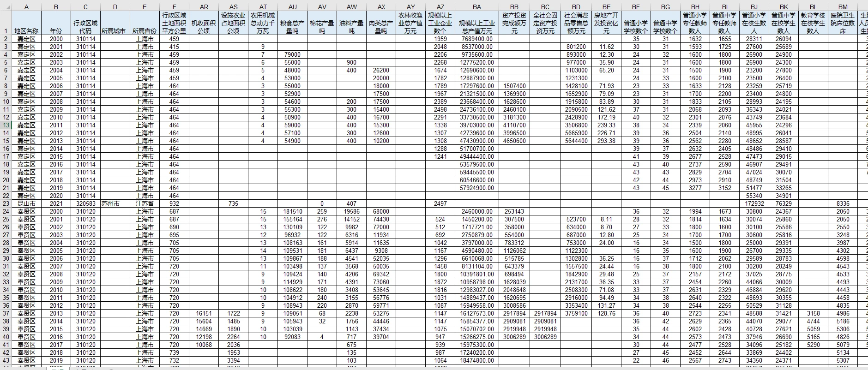Viewport: 868px width, 370px height.
Task: Select the cell with value 181510
Action: [x=292, y=211]
